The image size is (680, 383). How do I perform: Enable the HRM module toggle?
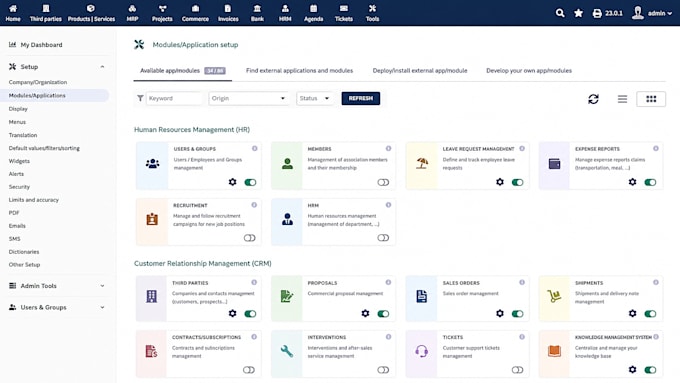(383, 238)
